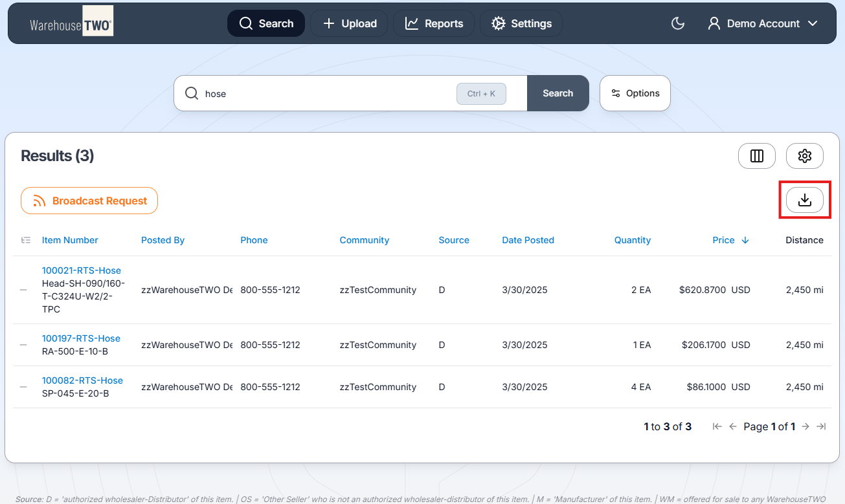Image resolution: width=845 pixels, height=504 pixels.
Task: Go to previous results page arrow
Action: pos(733,426)
